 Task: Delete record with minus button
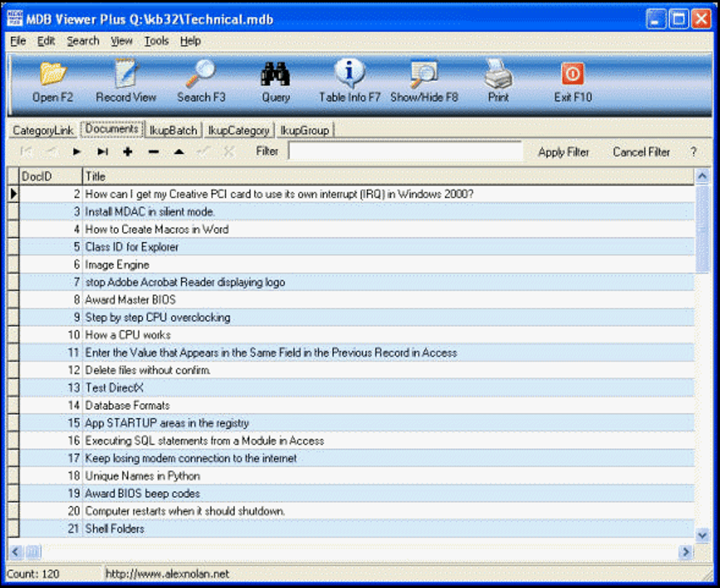click(x=153, y=152)
